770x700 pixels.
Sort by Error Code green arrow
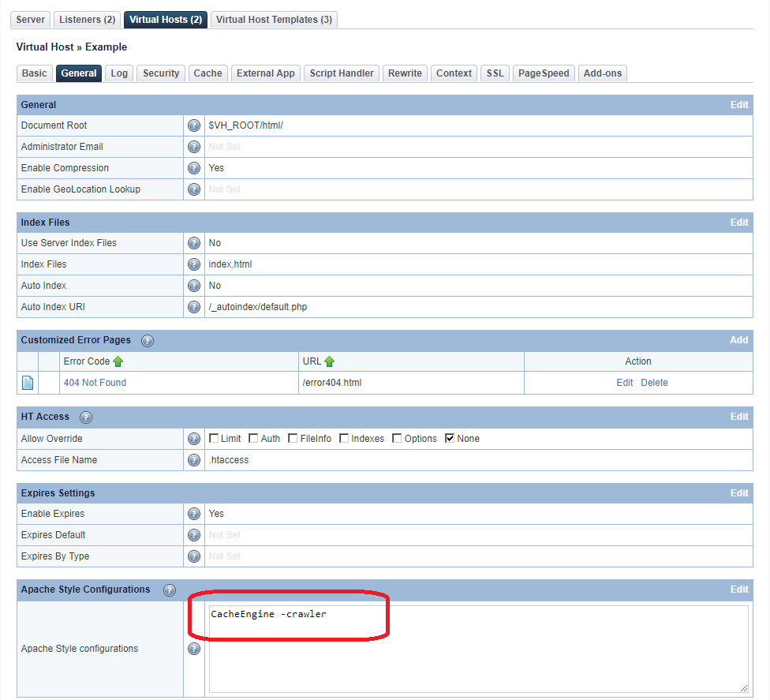point(118,361)
